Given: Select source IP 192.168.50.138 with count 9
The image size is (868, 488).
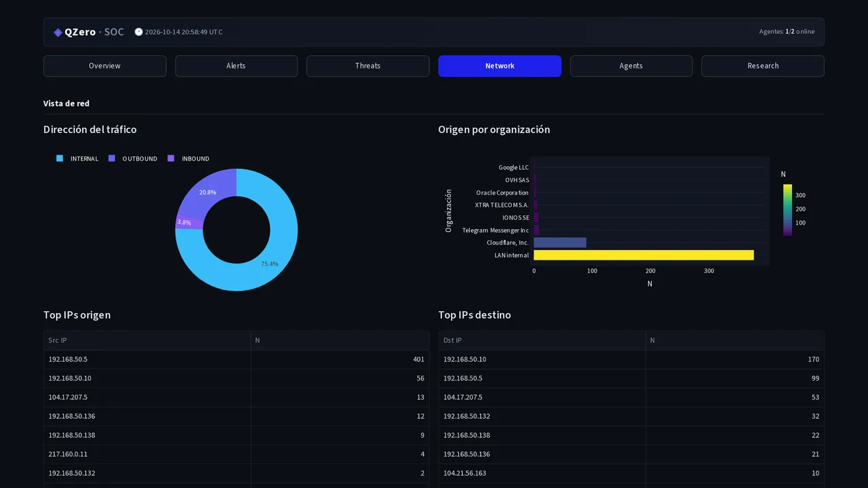Looking at the screenshot, I should coord(236,435).
